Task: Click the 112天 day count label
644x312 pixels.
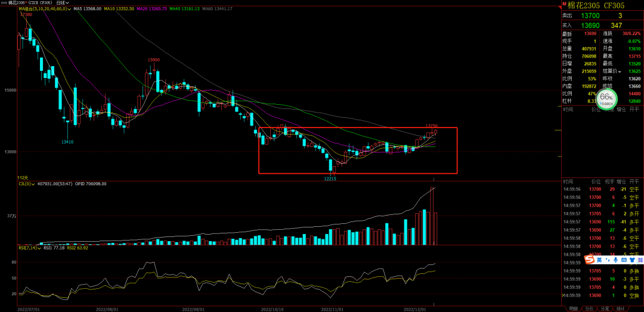Action: [x=23, y=177]
